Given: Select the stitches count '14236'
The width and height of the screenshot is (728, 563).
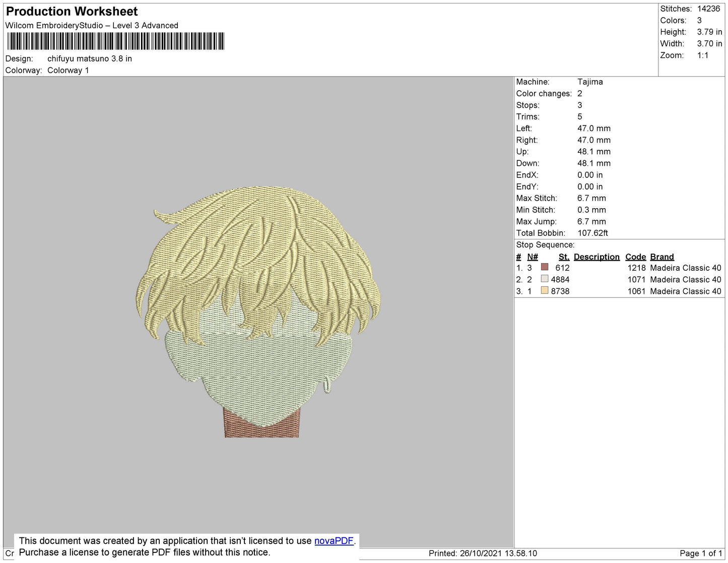Looking at the screenshot, I should (708, 9).
